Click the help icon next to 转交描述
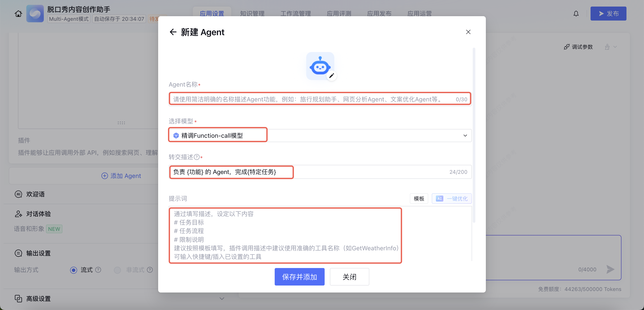The width and height of the screenshot is (644, 310). point(197,157)
